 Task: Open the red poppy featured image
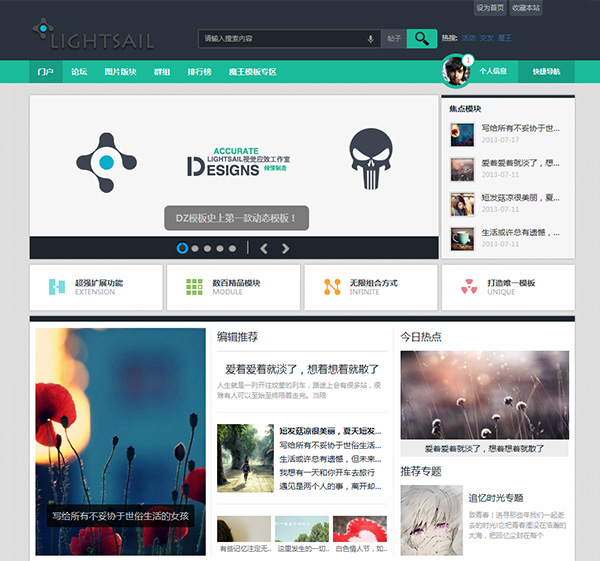pos(120,441)
